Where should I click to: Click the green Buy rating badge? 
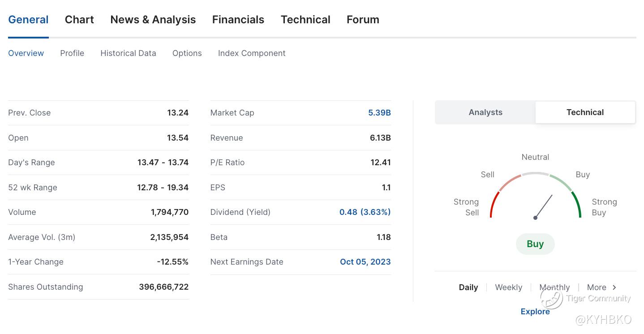(x=535, y=244)
